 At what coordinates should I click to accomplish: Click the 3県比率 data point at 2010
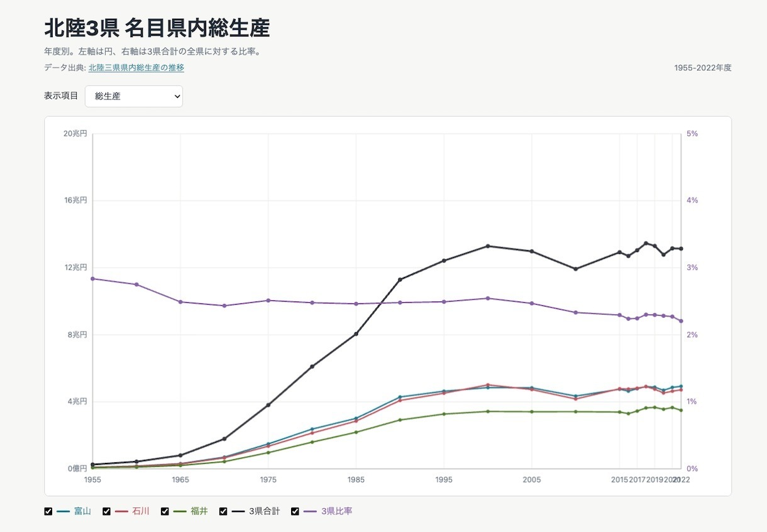(575, 312)
